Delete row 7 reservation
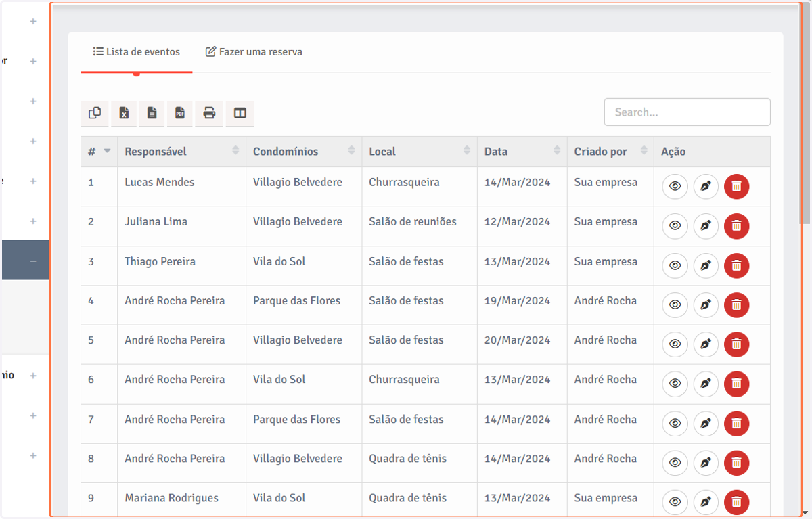 (x=737, y=424)
